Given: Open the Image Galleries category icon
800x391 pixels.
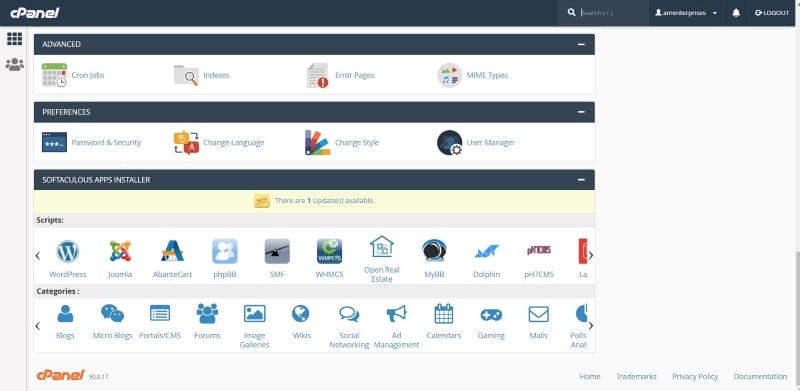Looking at the screenshot, I should [x=255, y=313].
